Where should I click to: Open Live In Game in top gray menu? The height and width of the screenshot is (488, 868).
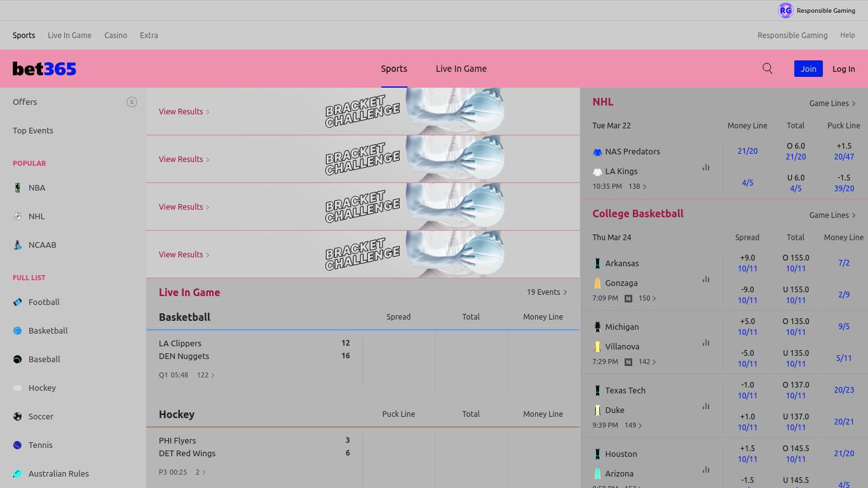click(69, 36)
